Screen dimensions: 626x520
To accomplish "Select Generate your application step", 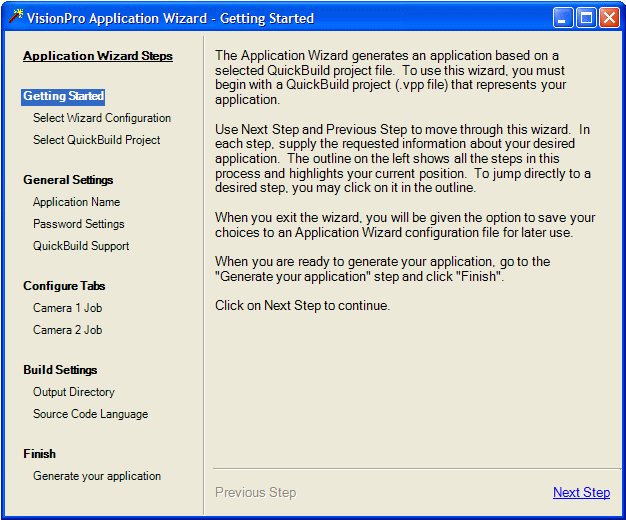I will (x=97, y=476).
